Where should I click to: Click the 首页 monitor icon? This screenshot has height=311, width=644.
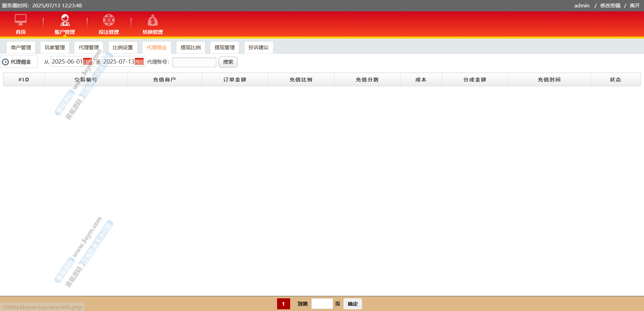20,20
